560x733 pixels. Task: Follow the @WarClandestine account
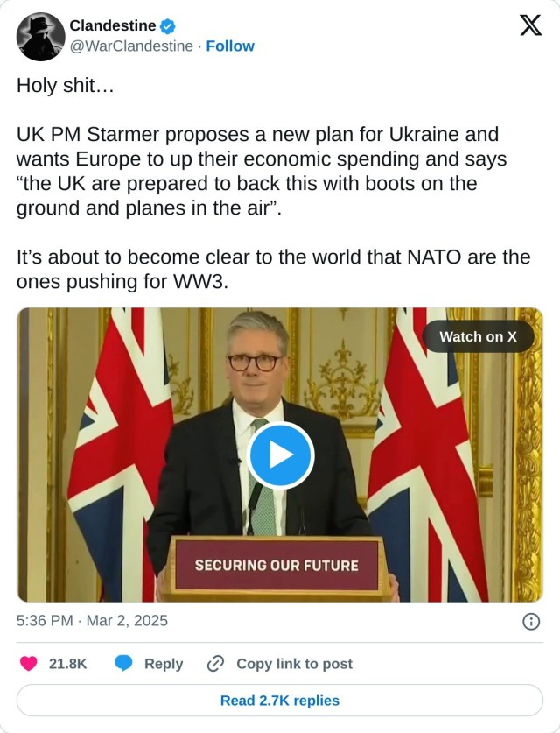click(230, 46)
